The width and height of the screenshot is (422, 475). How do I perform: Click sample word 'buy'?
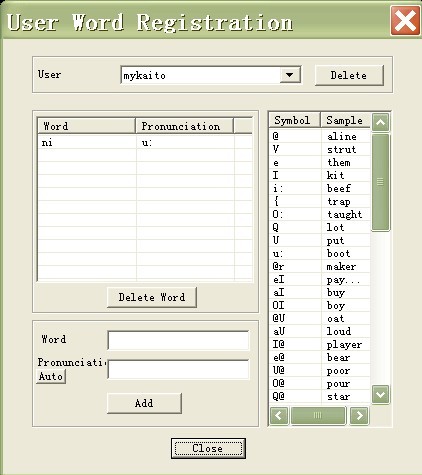[x=336, y=292]
